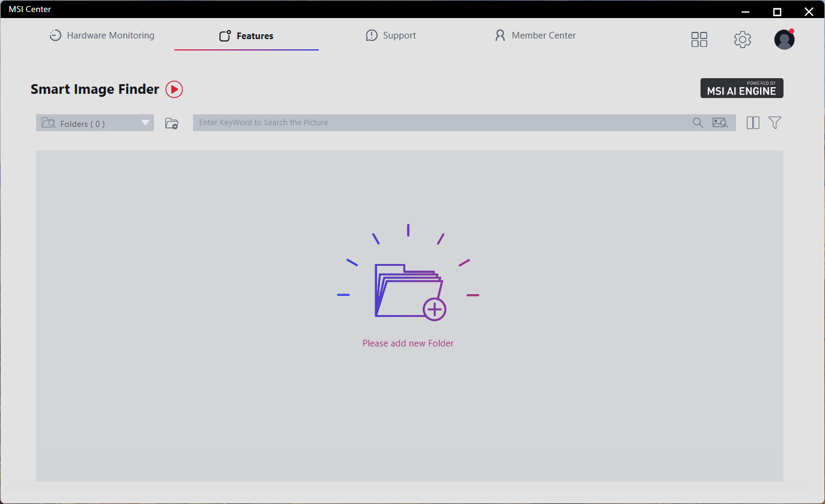This screenshot has width=825, height=504.
Task: Open Settings with the gear icon
Action: point(743,40)
